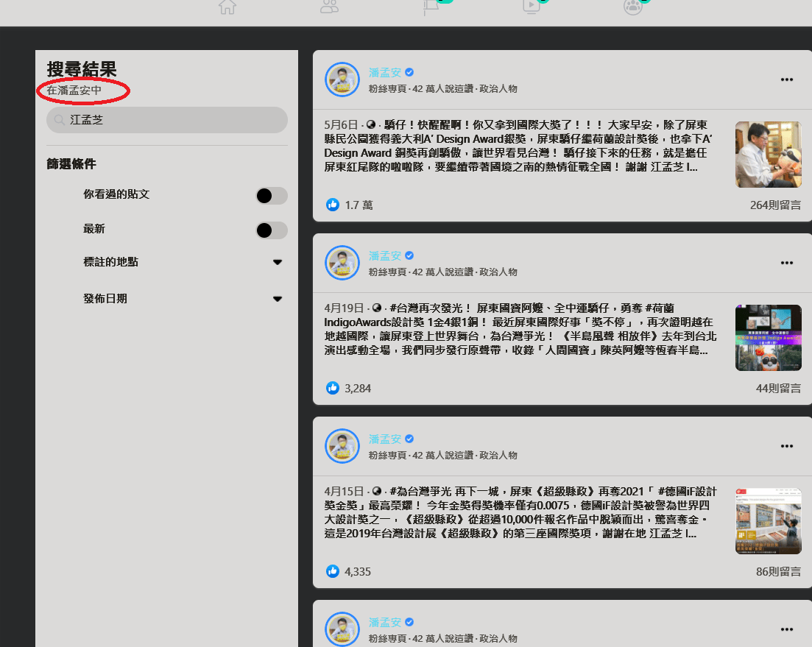
Task: Click the 4,335 reaction count
Action: click(x=358, y=571)
